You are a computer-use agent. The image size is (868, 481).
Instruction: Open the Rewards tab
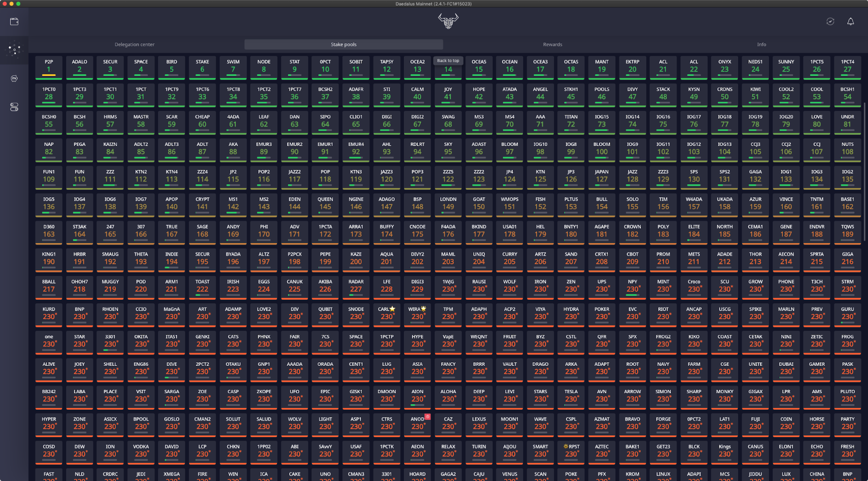552,44
